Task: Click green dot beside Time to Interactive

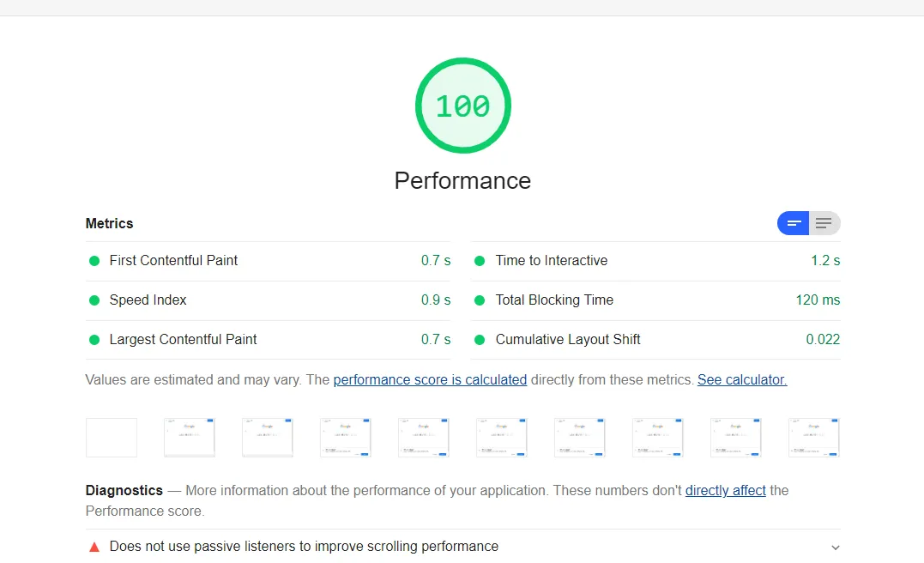Action: pos(480,261)
